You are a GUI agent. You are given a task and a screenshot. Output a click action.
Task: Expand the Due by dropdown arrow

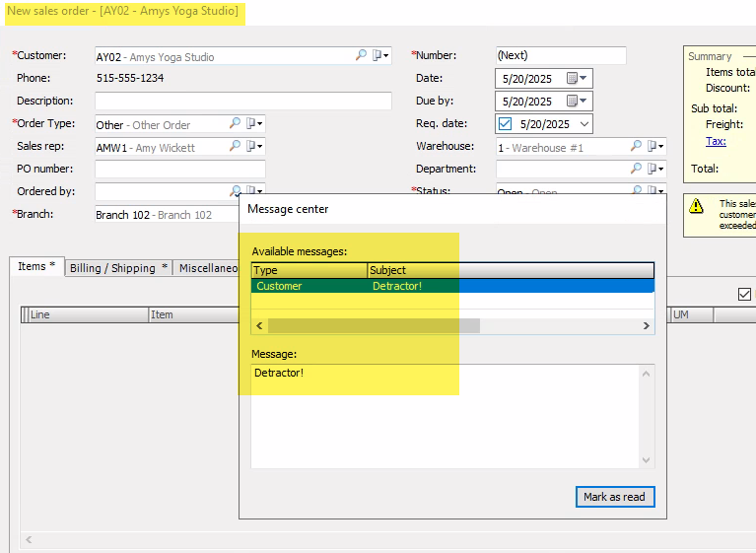pyautogui.click(x=584, y=101)
